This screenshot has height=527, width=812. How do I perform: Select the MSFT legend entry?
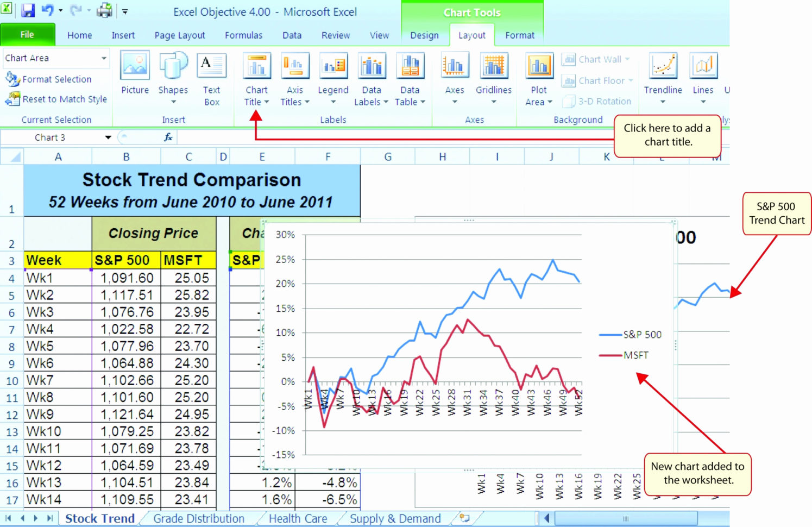624,355
